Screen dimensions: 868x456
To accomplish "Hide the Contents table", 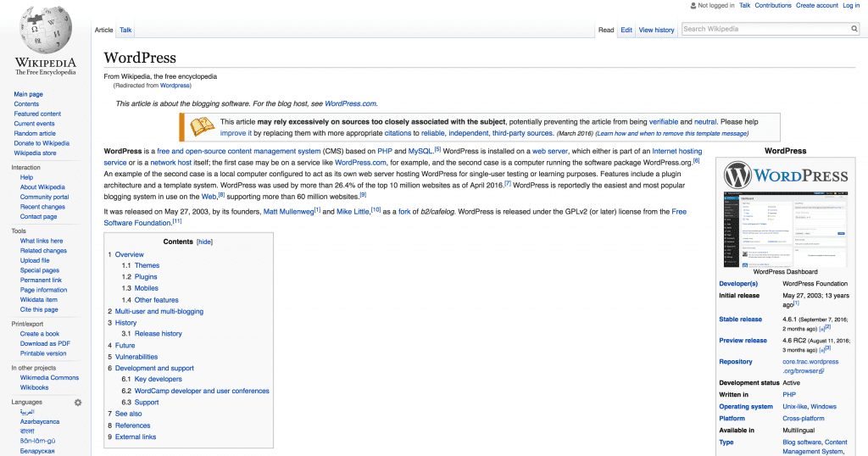I will pyautogui.click(x=205, y=242).
